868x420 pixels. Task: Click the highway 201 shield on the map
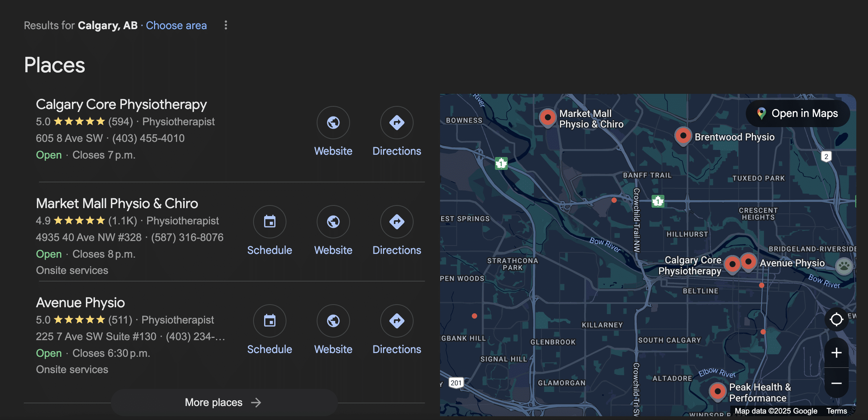click(x=456, y=383)
